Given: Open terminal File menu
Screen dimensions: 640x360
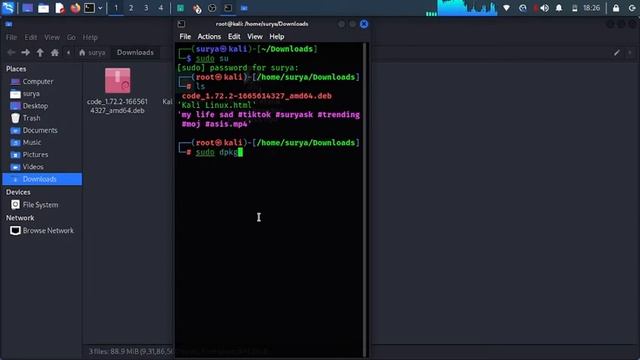Looking at the screenshot, I should point(185,36).
